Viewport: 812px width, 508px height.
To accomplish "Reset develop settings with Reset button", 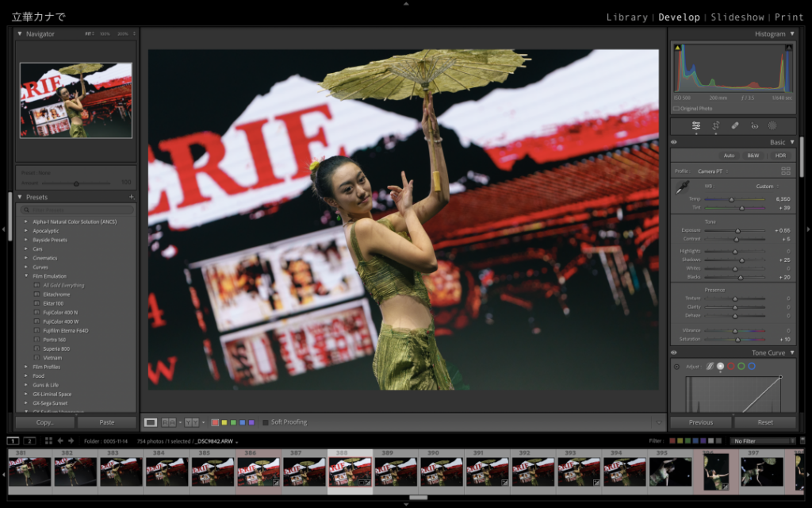I will tap(765, 422).
